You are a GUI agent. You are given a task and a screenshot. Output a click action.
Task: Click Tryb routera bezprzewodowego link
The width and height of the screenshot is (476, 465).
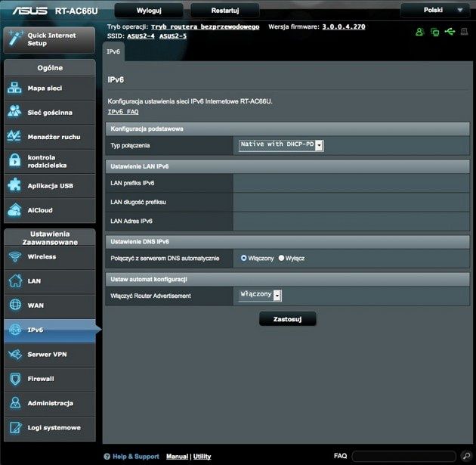pyautogui.click(x=206, y=26)
